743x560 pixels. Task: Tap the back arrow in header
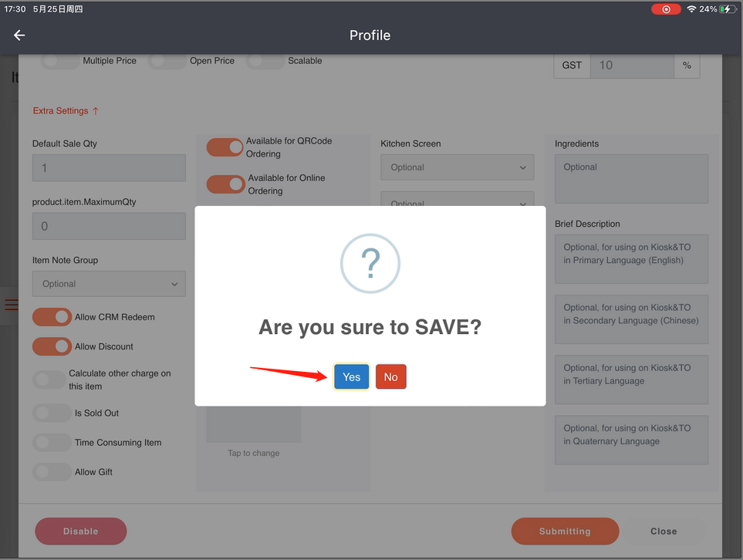tap(19, 35)
